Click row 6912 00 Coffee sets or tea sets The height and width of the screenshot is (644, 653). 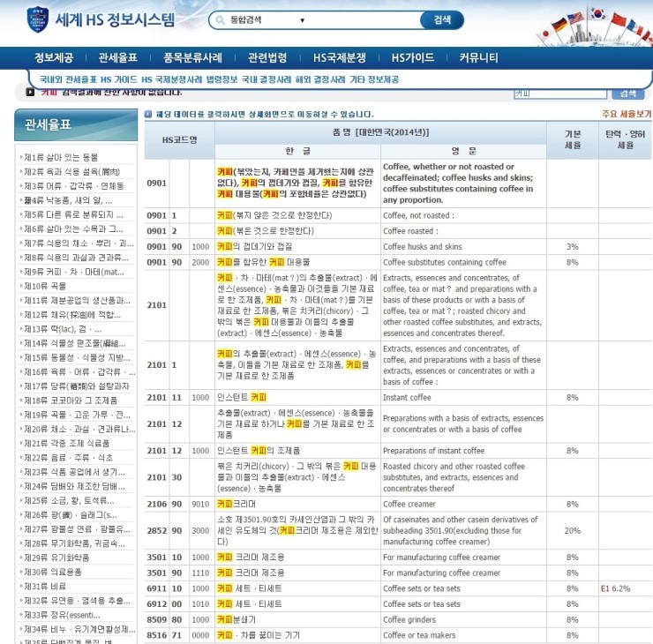point(398,604)
